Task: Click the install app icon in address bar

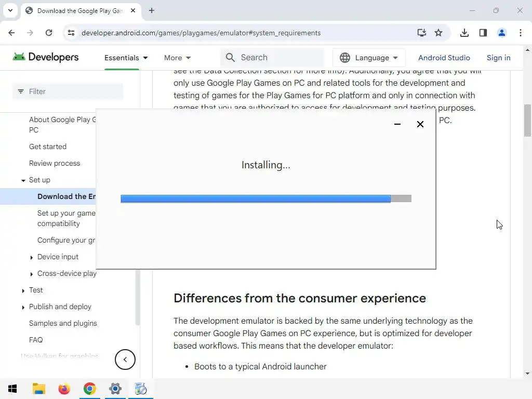Action: pos(422,33)
